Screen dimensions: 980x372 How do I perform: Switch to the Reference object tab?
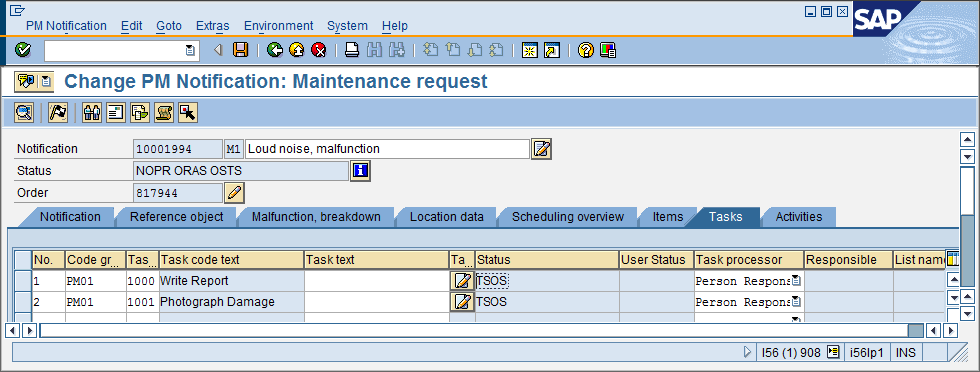pyautogui.click(x=176, y=217)
